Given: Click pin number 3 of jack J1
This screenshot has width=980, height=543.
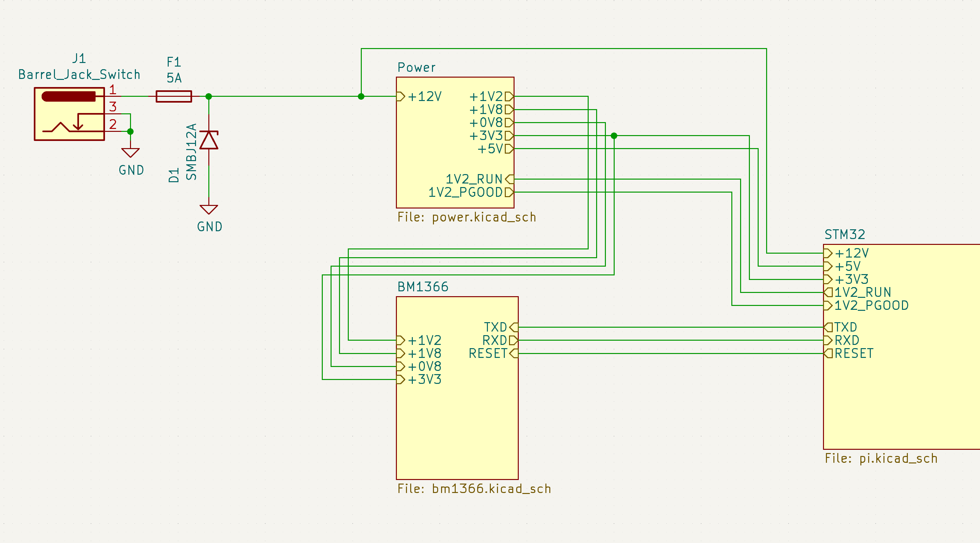Looking at the screenshot, I should coord(113,107).
